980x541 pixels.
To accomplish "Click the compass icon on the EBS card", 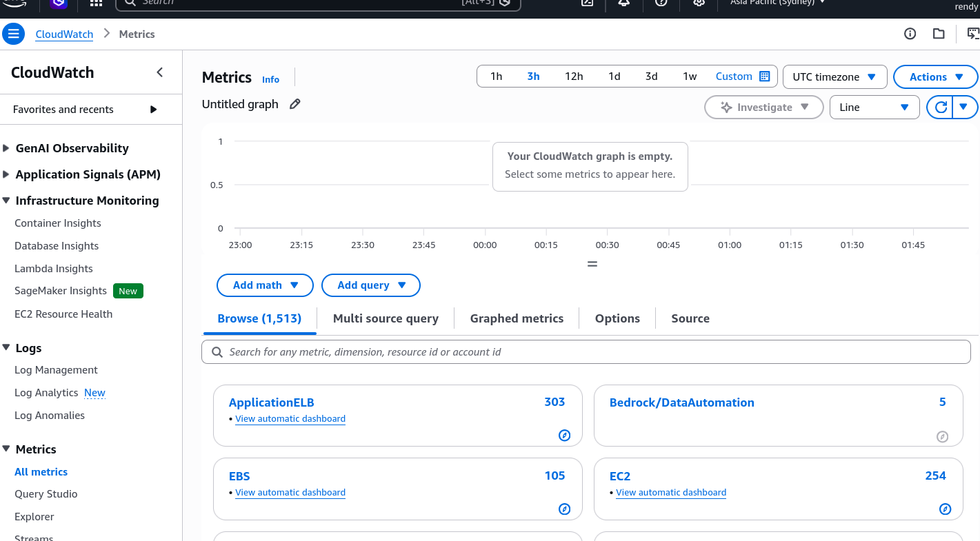I will pyautogui.click(x=565, y=509).
